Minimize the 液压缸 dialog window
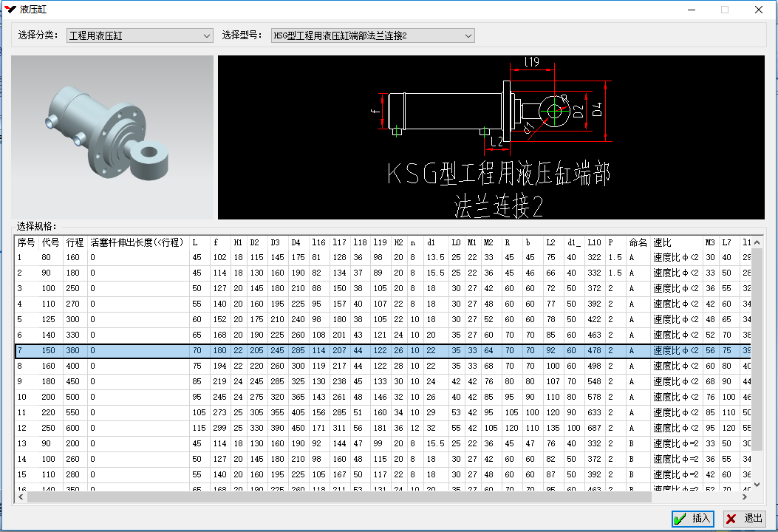The image size is (778, 532). pos(692,10)
